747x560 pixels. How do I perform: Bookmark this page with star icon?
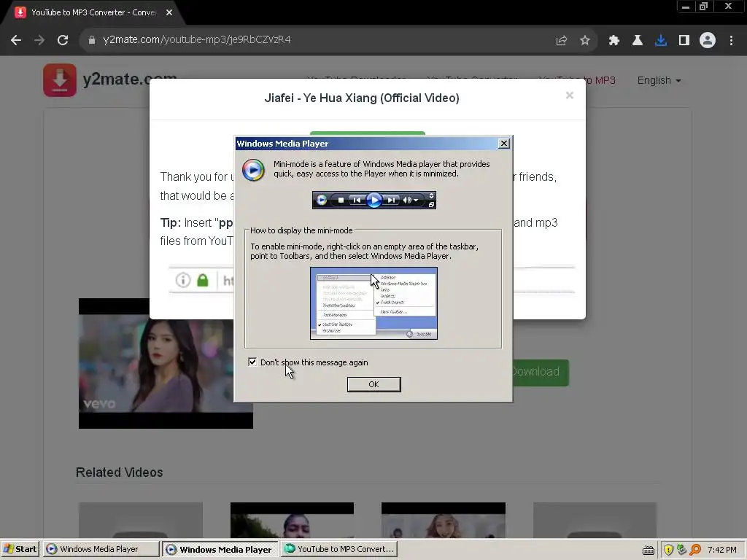click(585, 41)
